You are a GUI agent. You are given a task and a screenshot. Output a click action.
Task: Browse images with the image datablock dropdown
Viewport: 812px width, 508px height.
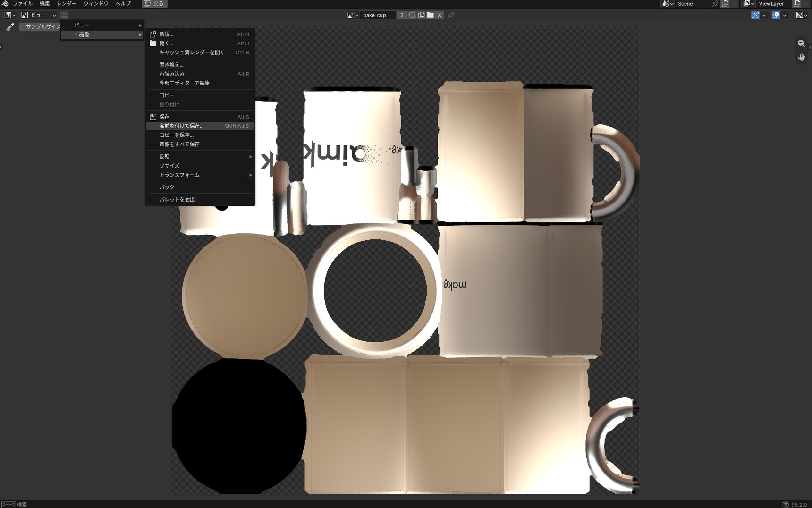353,15
